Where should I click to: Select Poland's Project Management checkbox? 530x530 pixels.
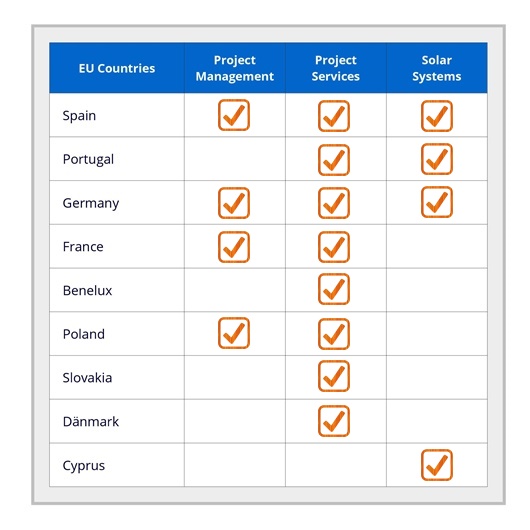coord(234,333)
